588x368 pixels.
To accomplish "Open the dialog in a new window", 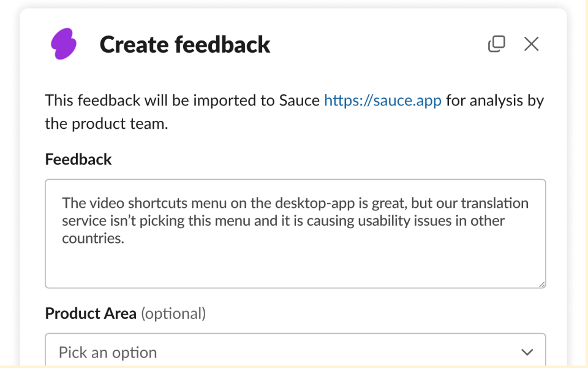I will 496,44.
